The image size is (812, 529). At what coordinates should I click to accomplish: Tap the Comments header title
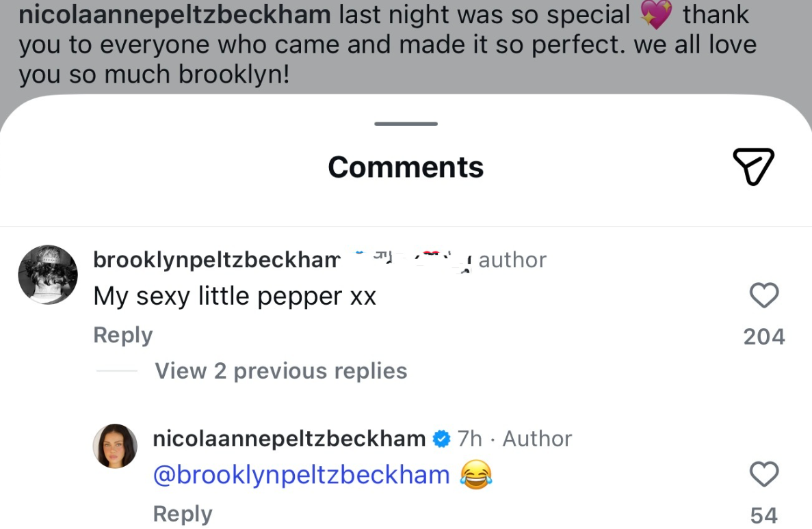pos(406,167)
